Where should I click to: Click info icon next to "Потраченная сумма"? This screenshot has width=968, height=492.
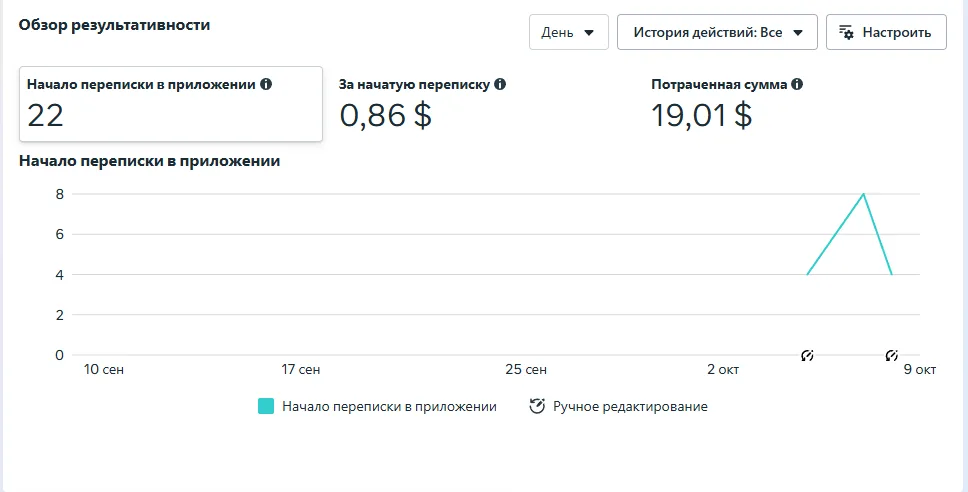(x=797, y=84)
